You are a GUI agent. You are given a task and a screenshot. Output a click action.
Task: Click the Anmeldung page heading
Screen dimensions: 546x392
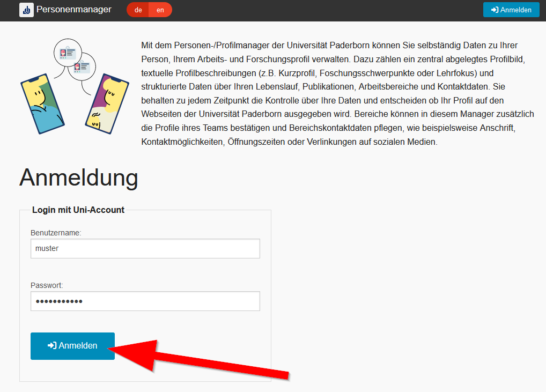tap(79, 177)
